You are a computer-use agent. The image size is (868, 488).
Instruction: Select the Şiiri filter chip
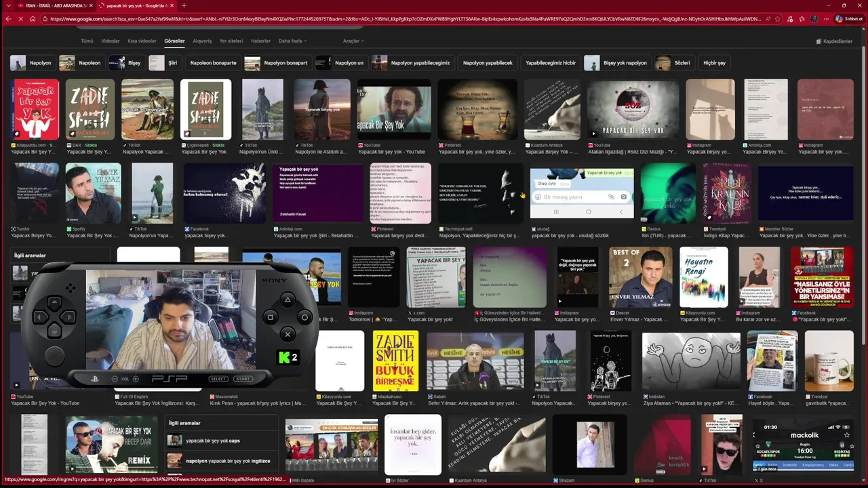pos(165,63)
